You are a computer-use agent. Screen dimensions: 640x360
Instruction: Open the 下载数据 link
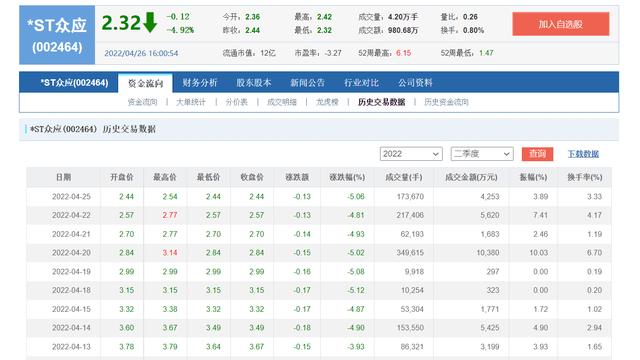pos(583,154)
